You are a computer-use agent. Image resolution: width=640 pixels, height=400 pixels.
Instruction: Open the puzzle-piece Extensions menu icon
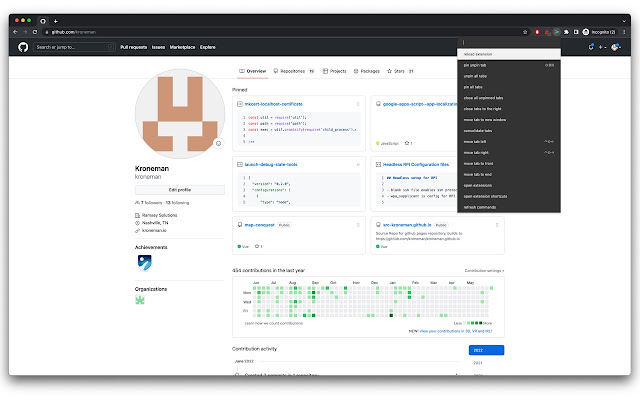[567, 32]
